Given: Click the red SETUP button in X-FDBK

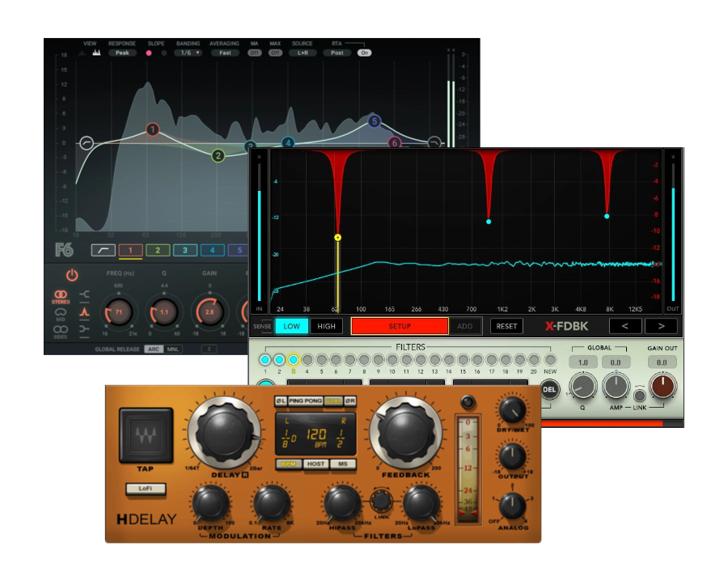Looking at the screenshot, I should pyautogui.click(x=400, y=326).
